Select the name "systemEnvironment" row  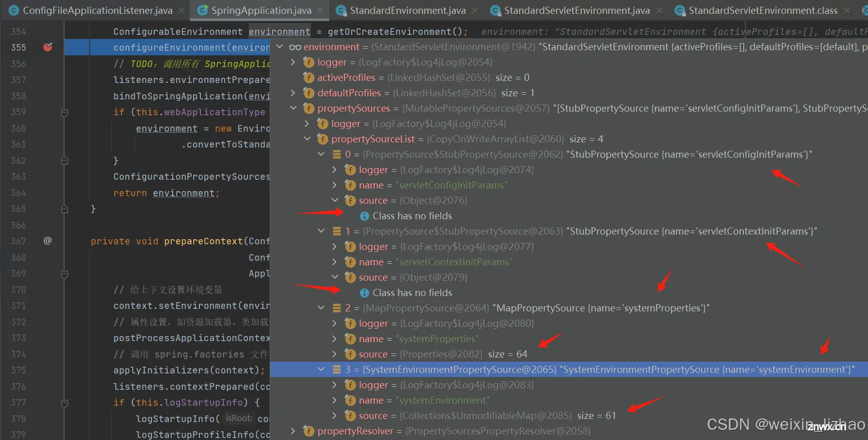click(569, 400)
